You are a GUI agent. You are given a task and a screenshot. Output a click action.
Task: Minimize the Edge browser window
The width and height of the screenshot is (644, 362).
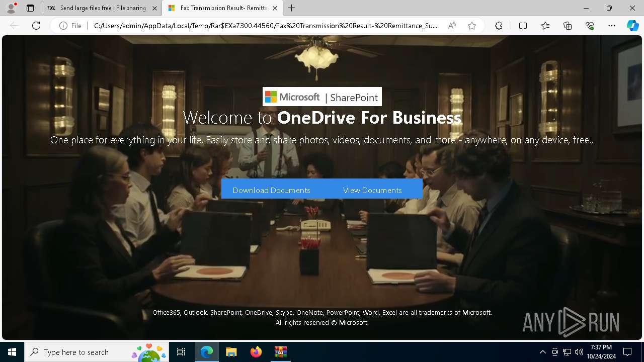pyautogui.click(x=586, y=8)
